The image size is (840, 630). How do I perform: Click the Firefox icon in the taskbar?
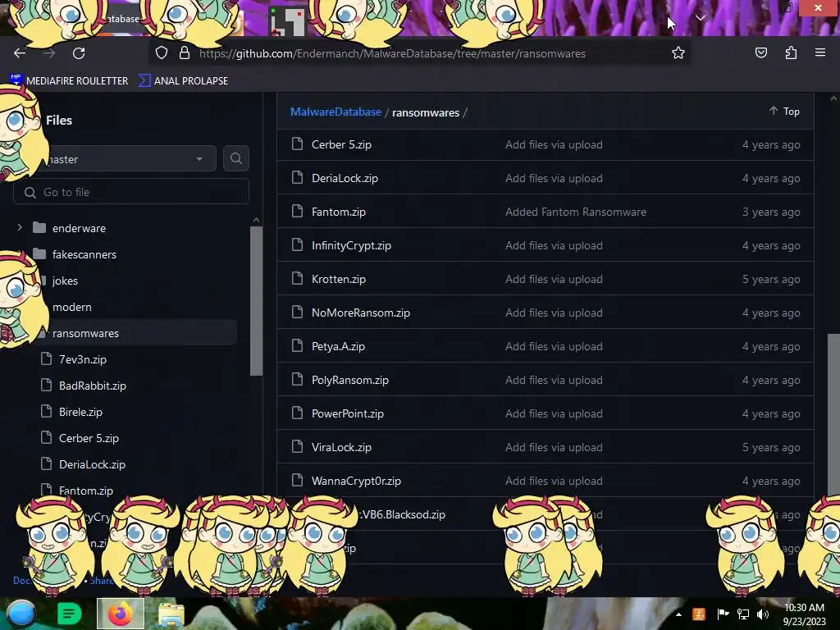(121, 614)
